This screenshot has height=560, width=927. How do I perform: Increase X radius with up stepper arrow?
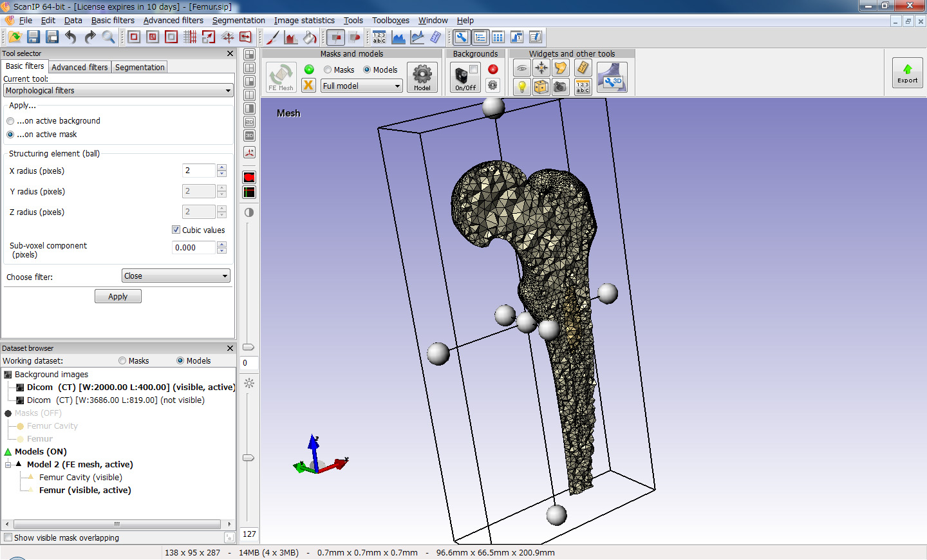tap(221, 167)
